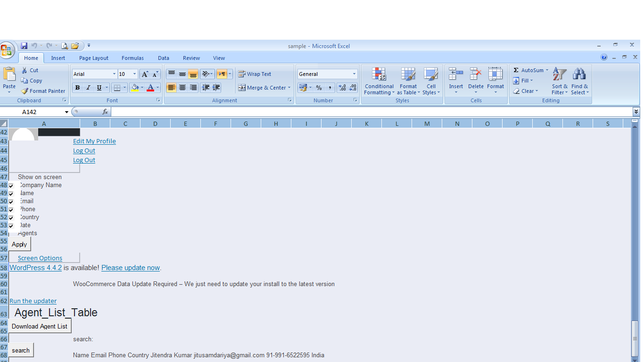Expand the Merge & Center options arrow
Viewport: 644px width, 362px height.
(289, 88)
